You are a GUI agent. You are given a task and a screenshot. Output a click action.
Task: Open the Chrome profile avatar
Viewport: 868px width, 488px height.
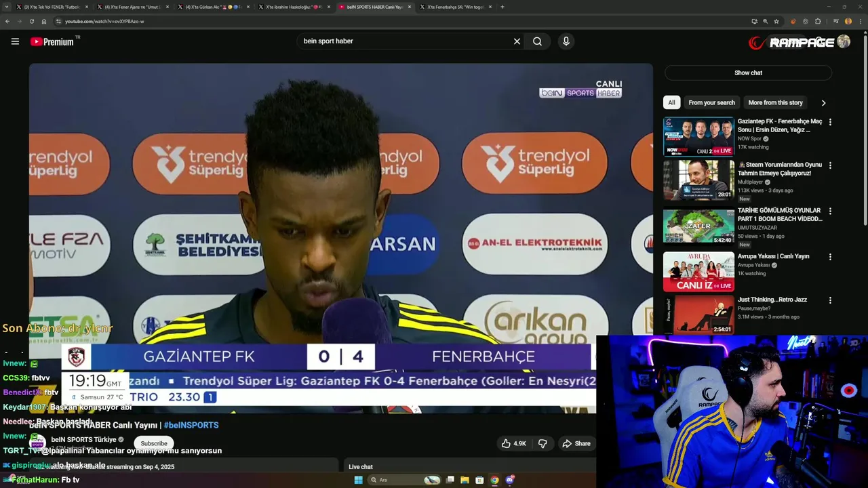pyautogui.click(x=848, y=21)
